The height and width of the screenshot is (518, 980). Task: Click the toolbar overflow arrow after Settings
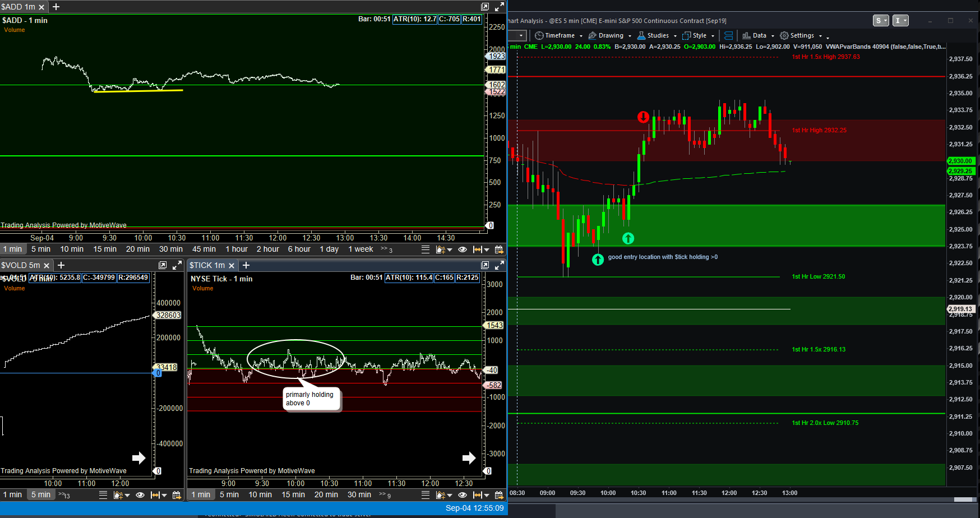(x=828, y=37)
